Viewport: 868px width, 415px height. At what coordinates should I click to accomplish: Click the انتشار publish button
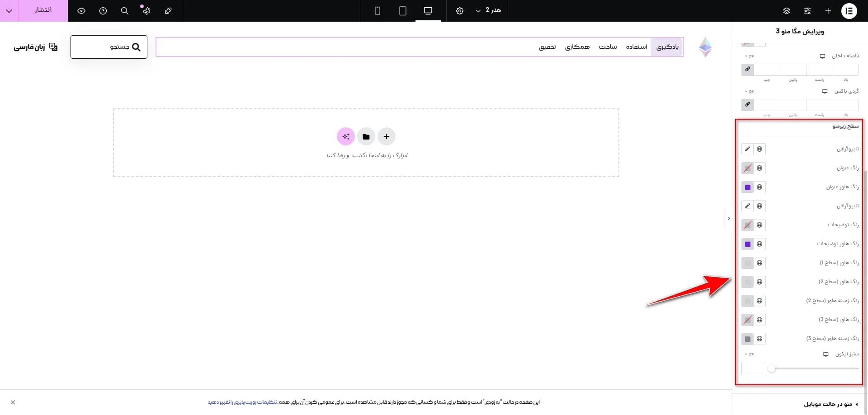[43, 10]
